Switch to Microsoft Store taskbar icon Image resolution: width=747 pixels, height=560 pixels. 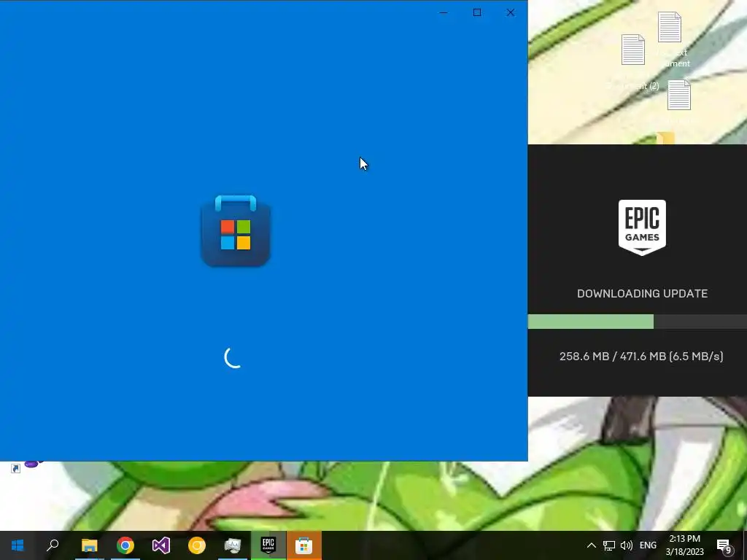(x=304, y=545)
